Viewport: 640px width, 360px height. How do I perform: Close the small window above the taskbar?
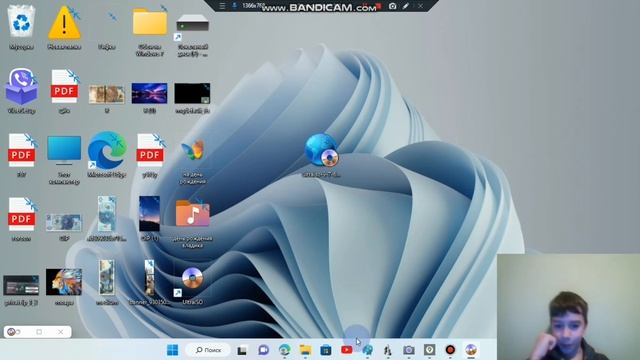(x=60, y=332)
